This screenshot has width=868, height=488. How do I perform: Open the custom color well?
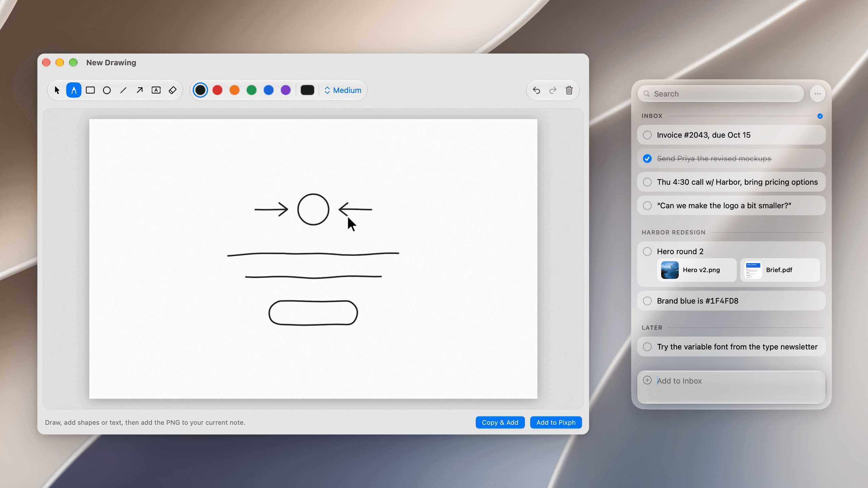click(x=308, y=90)
